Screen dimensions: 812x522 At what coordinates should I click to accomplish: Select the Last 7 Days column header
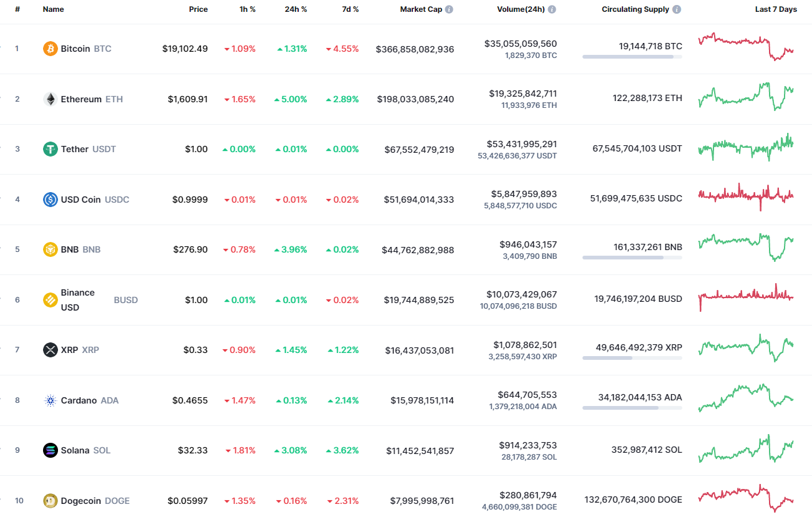775,9
